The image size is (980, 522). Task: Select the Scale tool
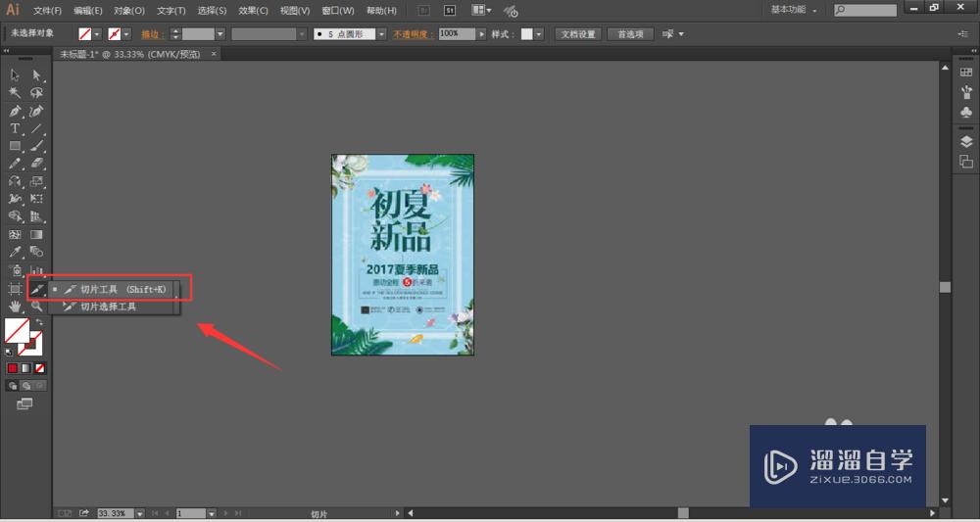(x=36, y=182)
